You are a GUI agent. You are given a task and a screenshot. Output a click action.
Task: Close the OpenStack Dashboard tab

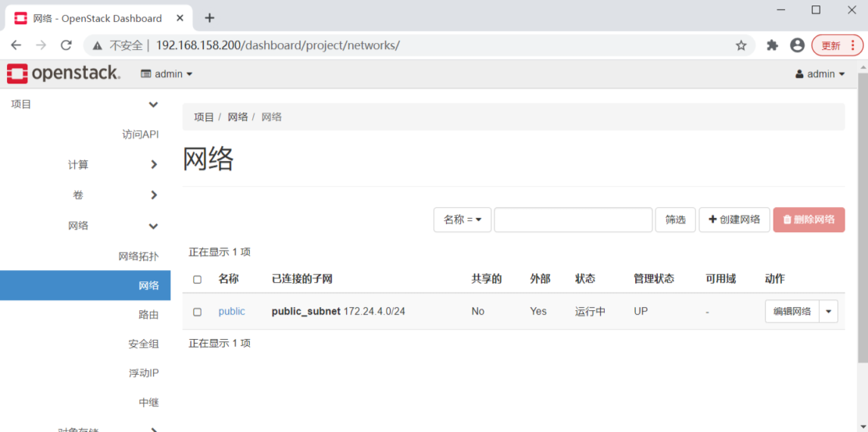[181, 18]
